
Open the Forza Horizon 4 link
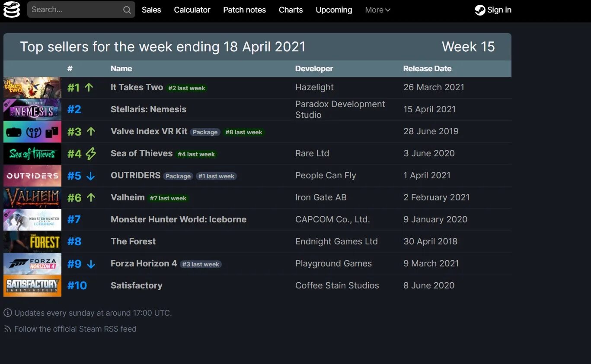144,263
